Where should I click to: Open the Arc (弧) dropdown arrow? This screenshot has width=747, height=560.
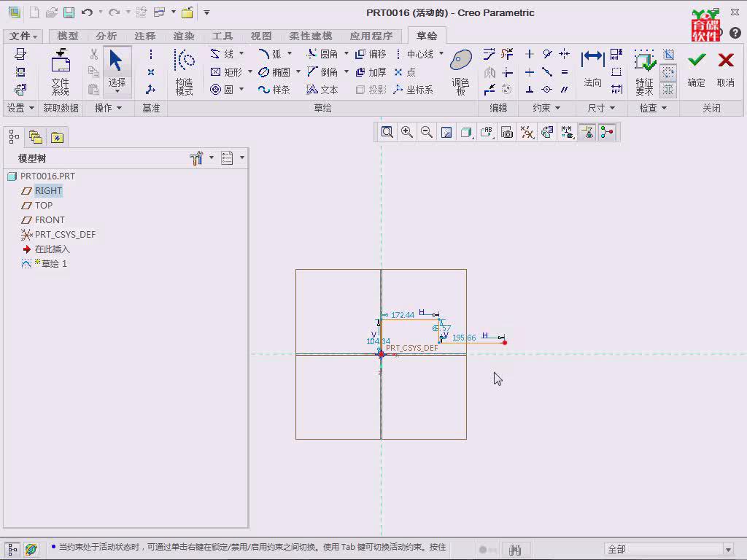pos(290,53)
